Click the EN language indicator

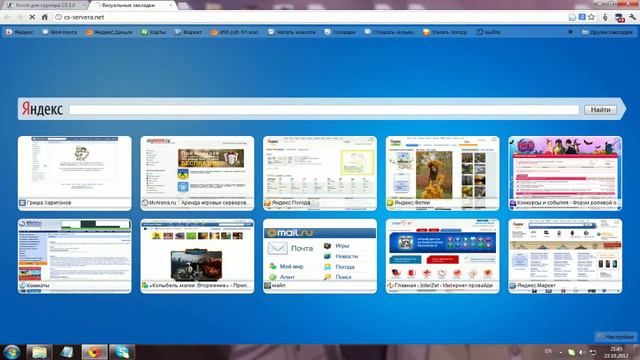pos(548,351)
